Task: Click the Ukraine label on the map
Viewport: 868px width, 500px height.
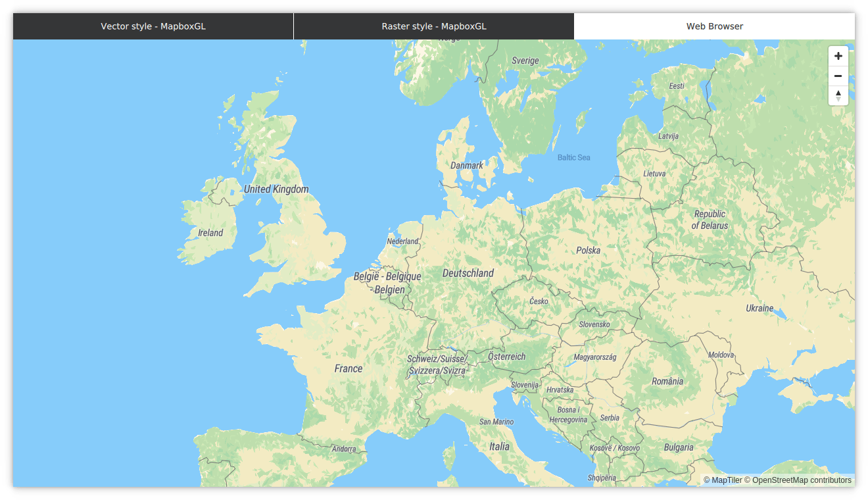Action: pyautogui.click(x=760, y=307)
